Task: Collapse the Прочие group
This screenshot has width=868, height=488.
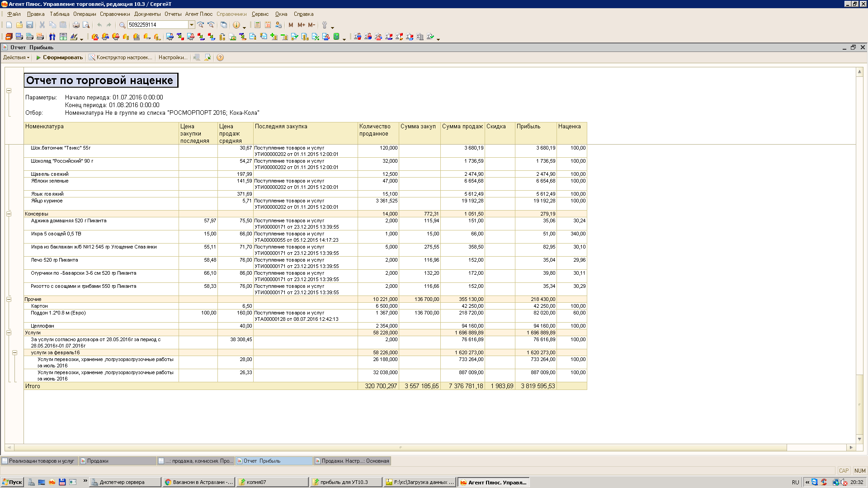Action: point(9,299)
